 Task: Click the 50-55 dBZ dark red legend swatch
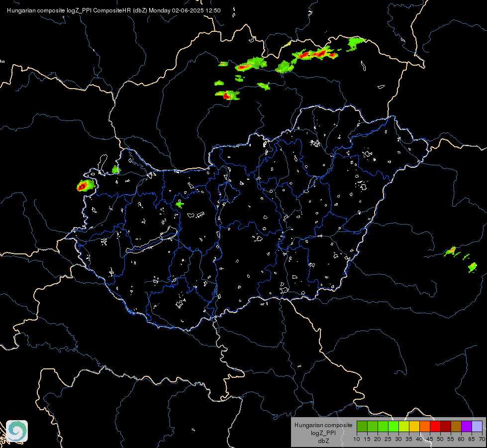point(446,426)
